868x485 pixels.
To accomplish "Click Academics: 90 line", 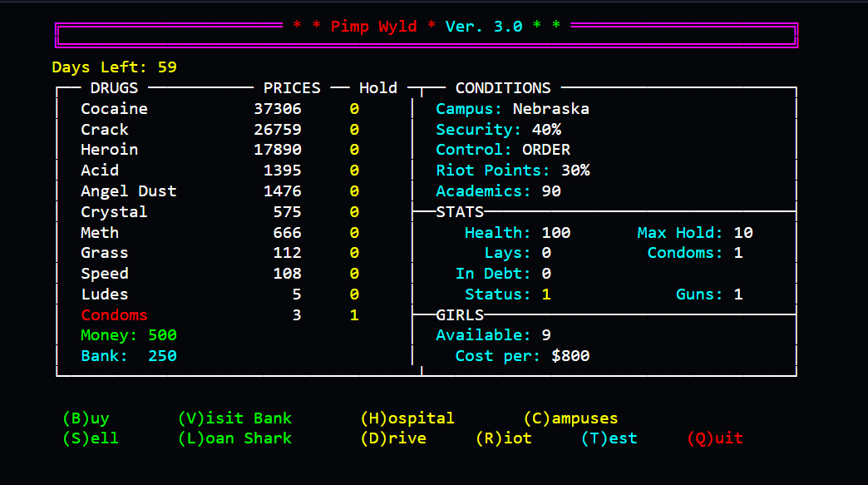I will click(x=498, y=191).
